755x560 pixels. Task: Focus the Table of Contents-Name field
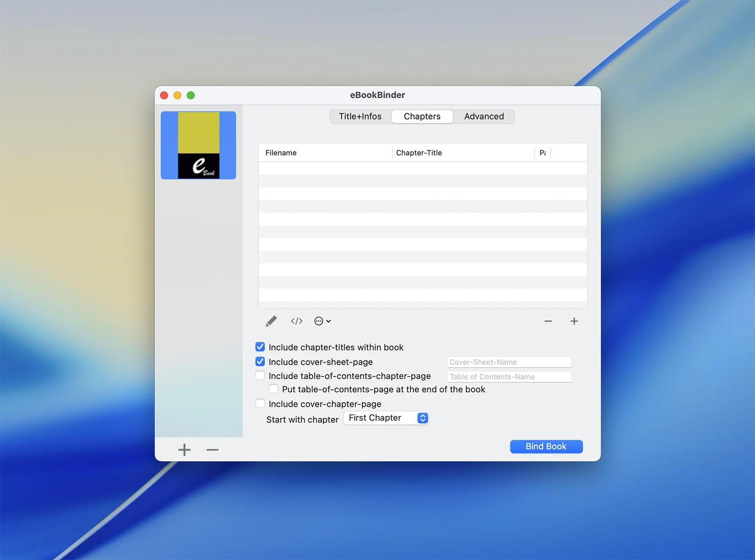(x=509, y=377)
